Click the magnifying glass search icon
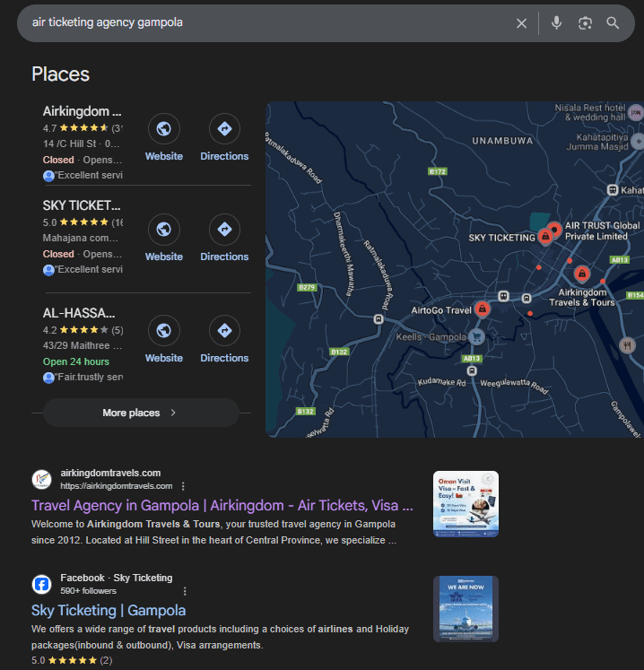Image resolution: width=644 pixels, height=670 pixels. click(x=613, y=23)
